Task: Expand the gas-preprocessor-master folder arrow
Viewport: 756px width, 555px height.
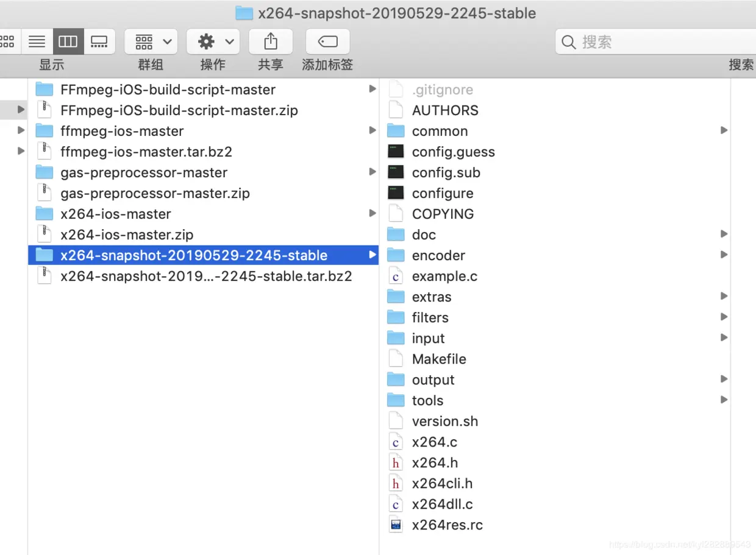Action: point(372,172)
